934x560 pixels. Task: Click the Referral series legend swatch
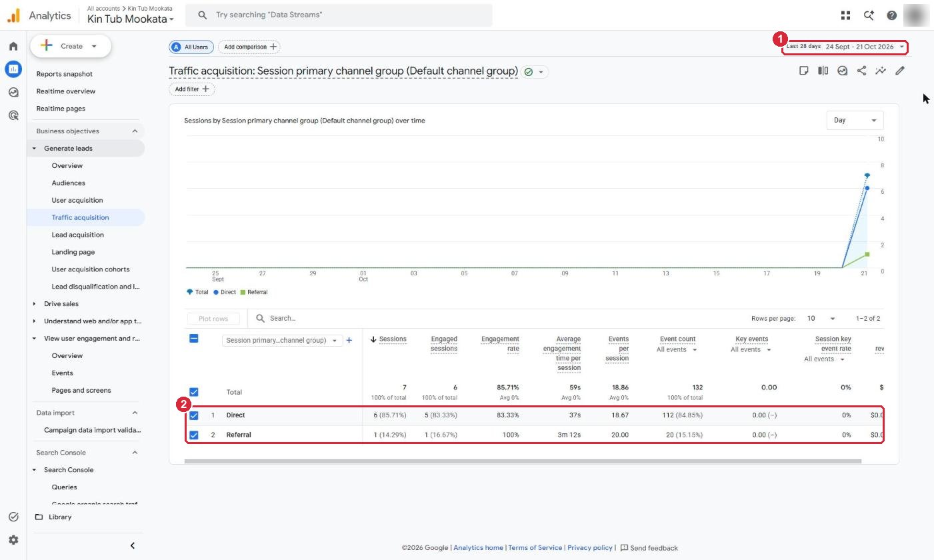click(243, 292)
